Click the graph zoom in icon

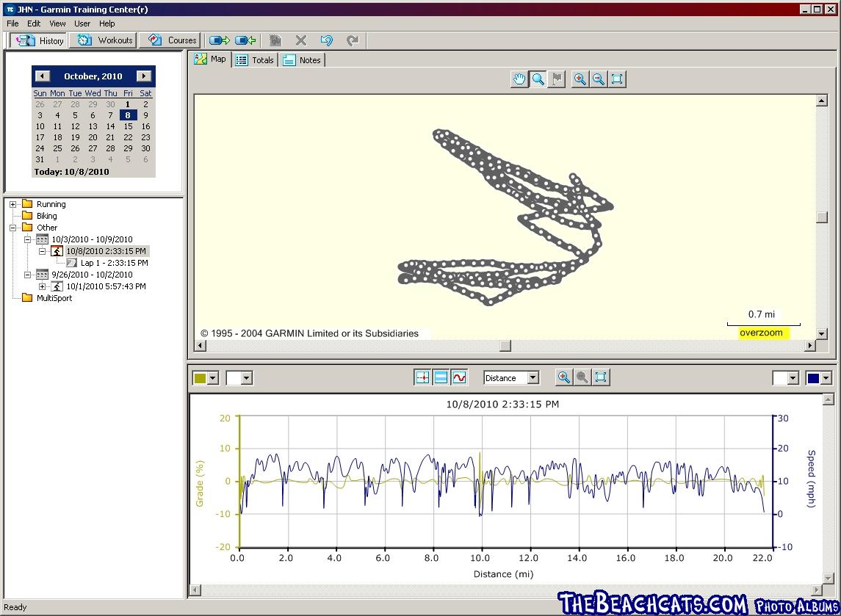pos(563,377)
